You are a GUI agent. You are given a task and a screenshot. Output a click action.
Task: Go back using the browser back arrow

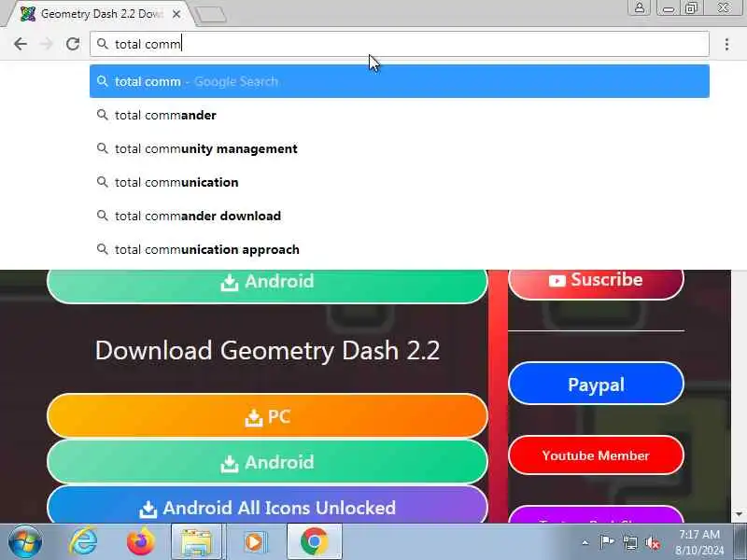20,44
